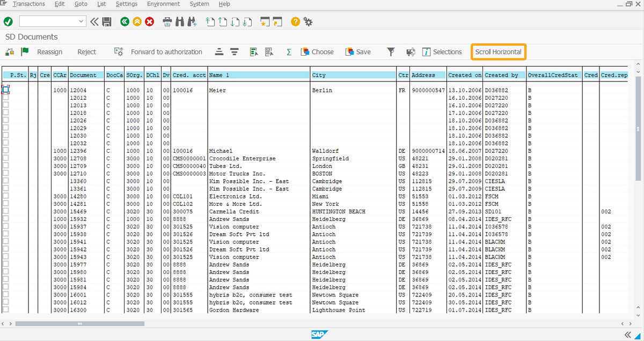The image size is (644, 341).
Task: Click the funnel filter icon
Action: [x=391, y=51]
